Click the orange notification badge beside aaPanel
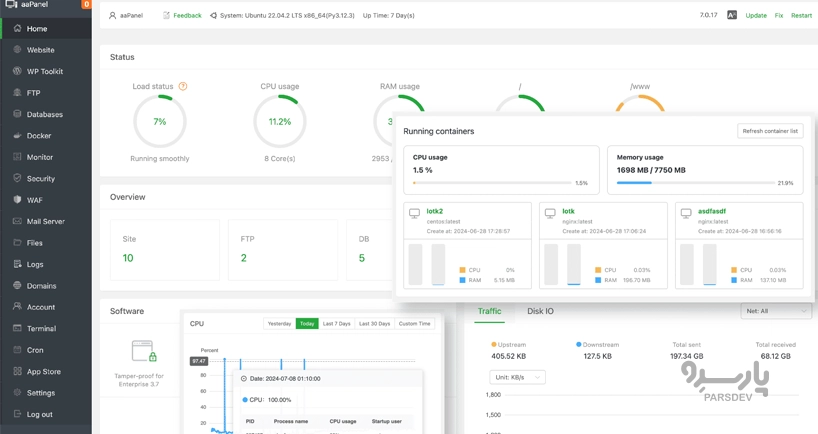818x434 pixels. [86, 4]
